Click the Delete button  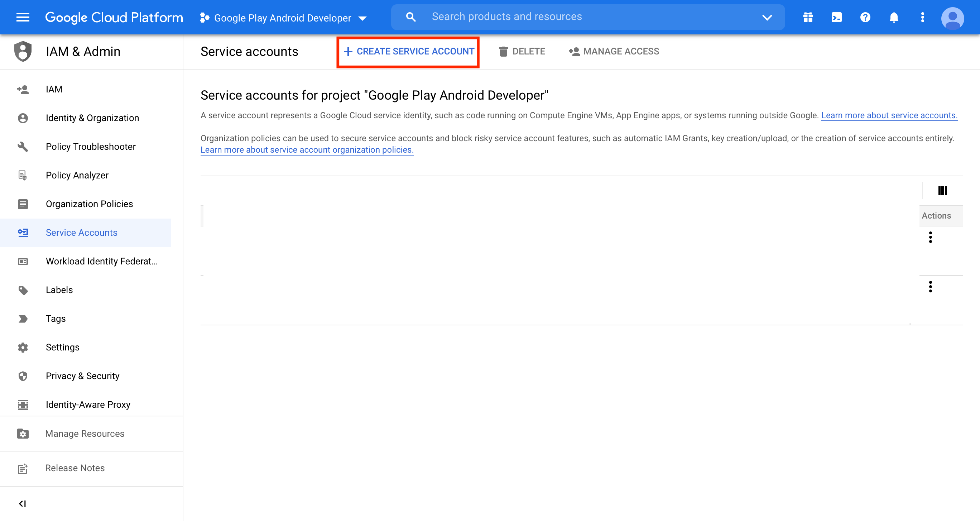pos(522,51)
